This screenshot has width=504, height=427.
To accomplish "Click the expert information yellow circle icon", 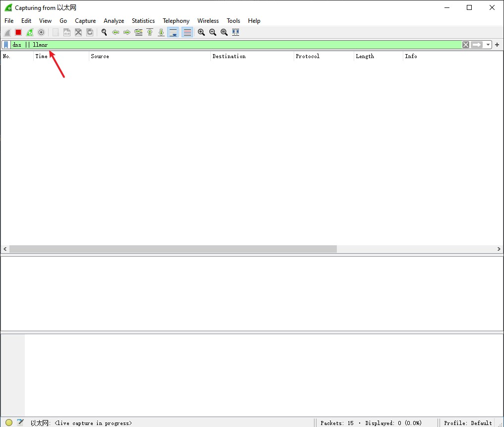I will coord(9,423).
